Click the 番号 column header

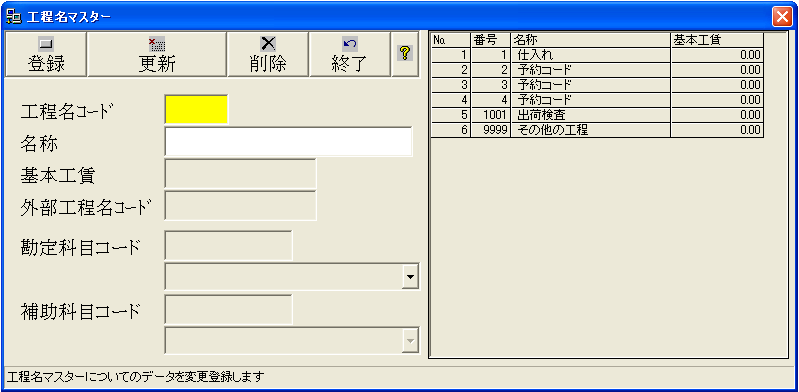point(491,40)
